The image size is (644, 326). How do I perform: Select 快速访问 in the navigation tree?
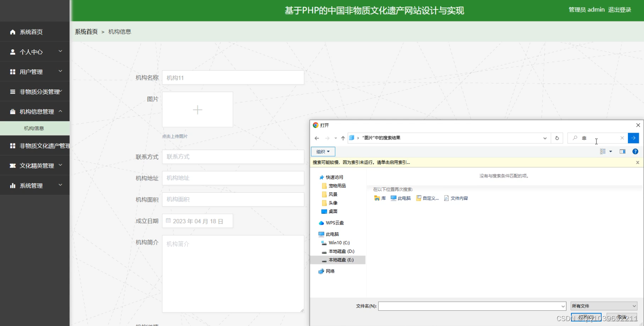pyautogui.click(x=334, y=177)
